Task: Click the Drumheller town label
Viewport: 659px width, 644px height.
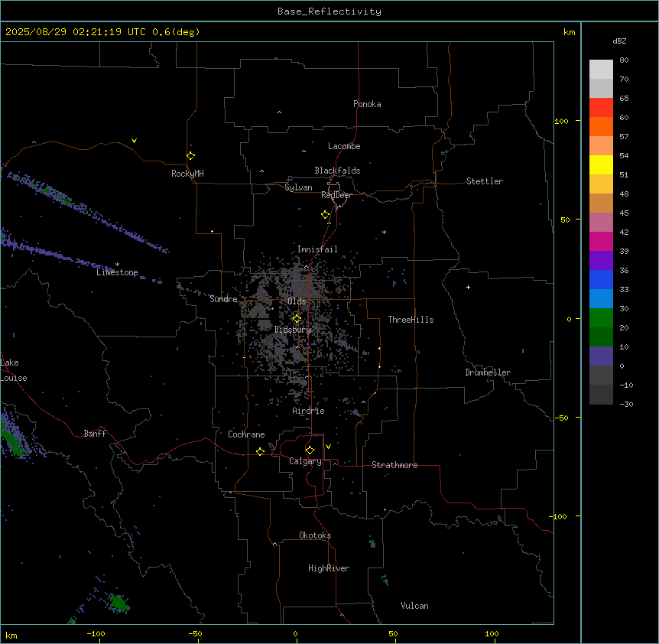Action: [x=488, y=372]
